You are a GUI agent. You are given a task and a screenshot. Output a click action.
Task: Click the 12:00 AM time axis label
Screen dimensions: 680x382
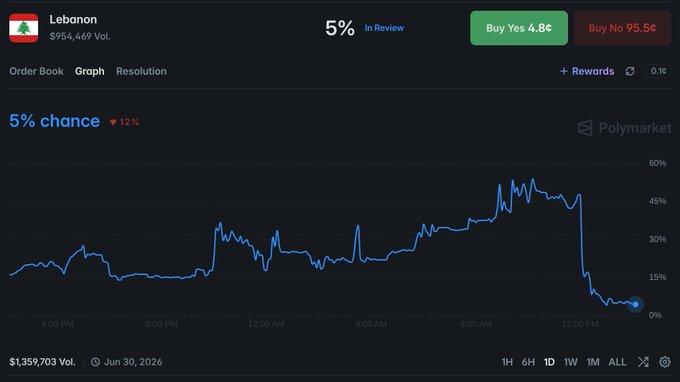(266, 324)
